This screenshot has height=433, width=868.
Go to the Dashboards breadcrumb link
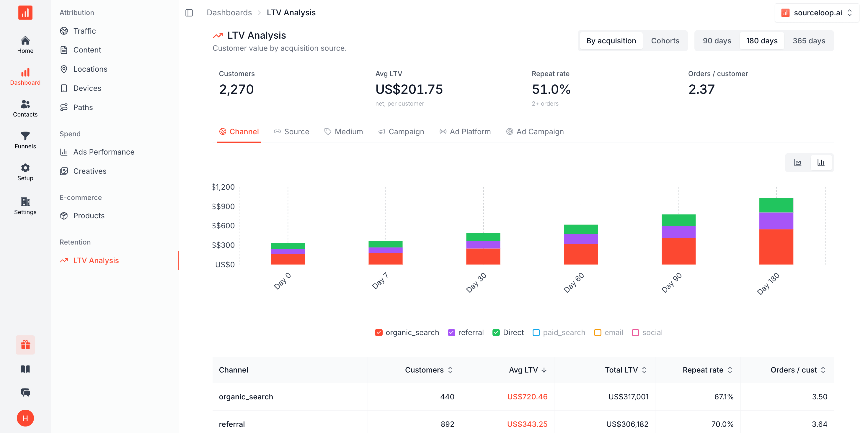229,13
